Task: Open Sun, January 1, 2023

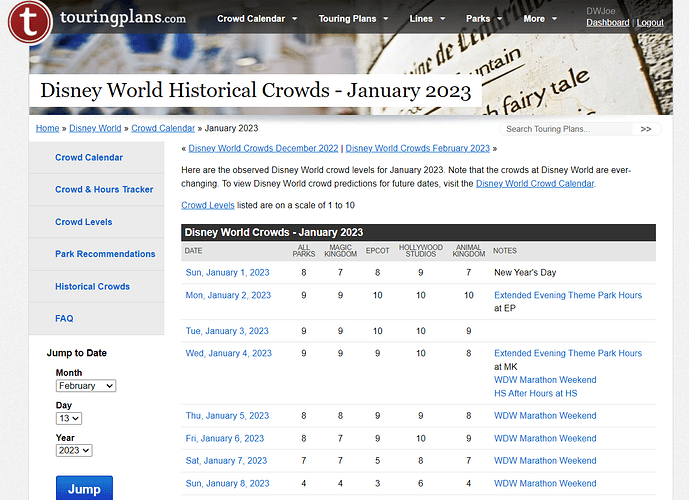Action: (227, 272)
